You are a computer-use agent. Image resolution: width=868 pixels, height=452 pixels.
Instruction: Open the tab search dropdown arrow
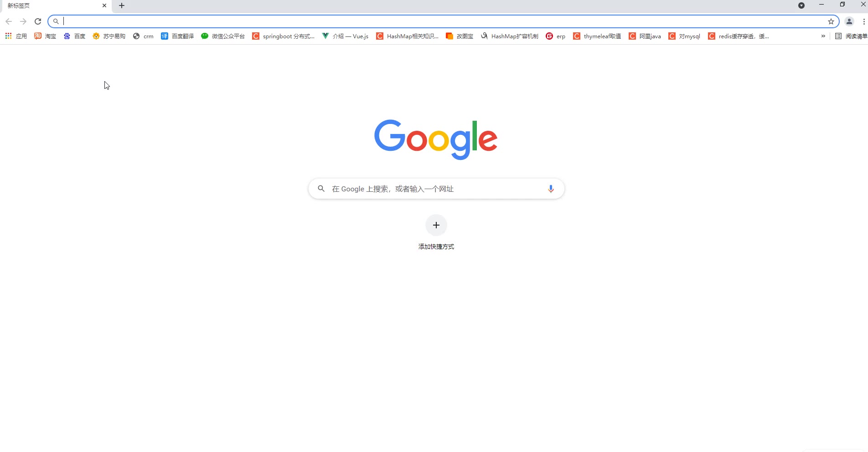point(801,5)
